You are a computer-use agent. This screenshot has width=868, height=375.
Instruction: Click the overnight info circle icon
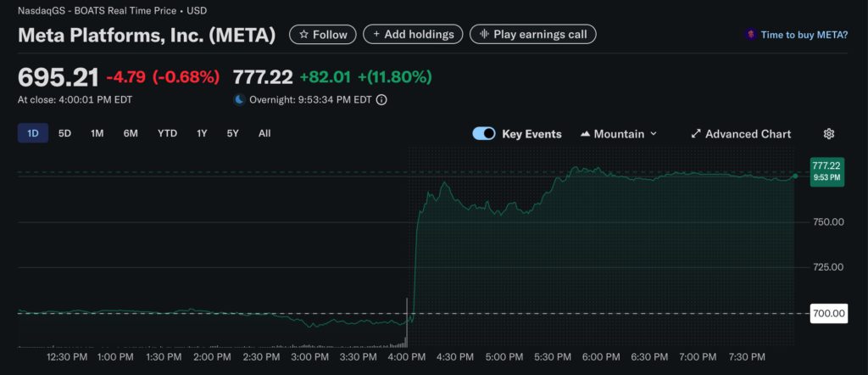tap(381, 100)
